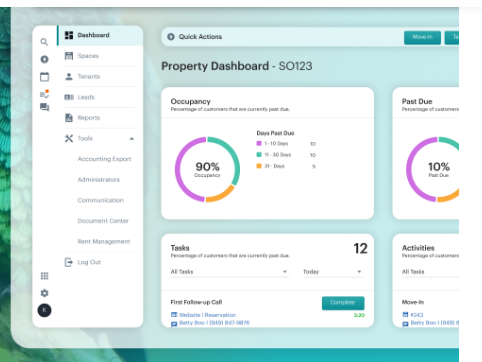This screenshot has height=362, width=482.
Task: Open the Today dropdown filter
Action: [333, 272]
